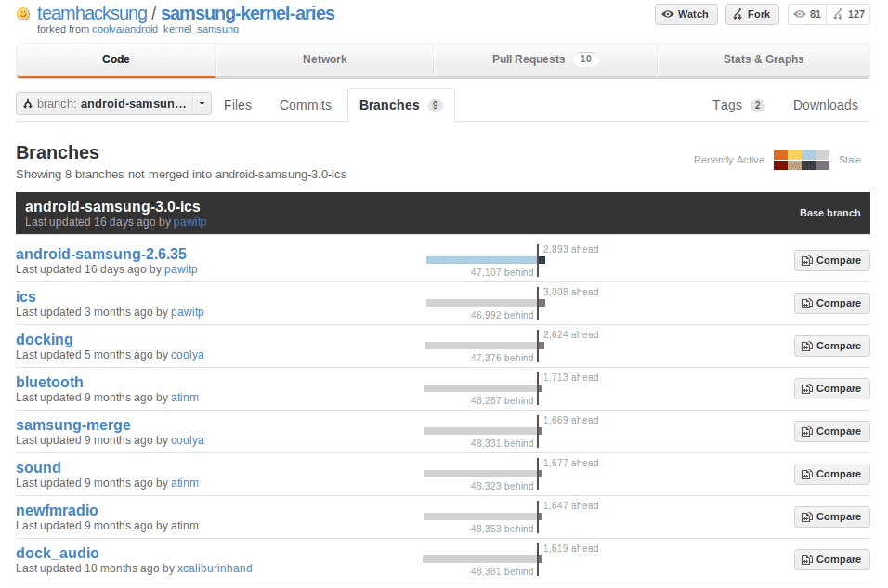This screenshot has width=888, height=588.
Task: Open the sound branch link
Action: (38, 467)
